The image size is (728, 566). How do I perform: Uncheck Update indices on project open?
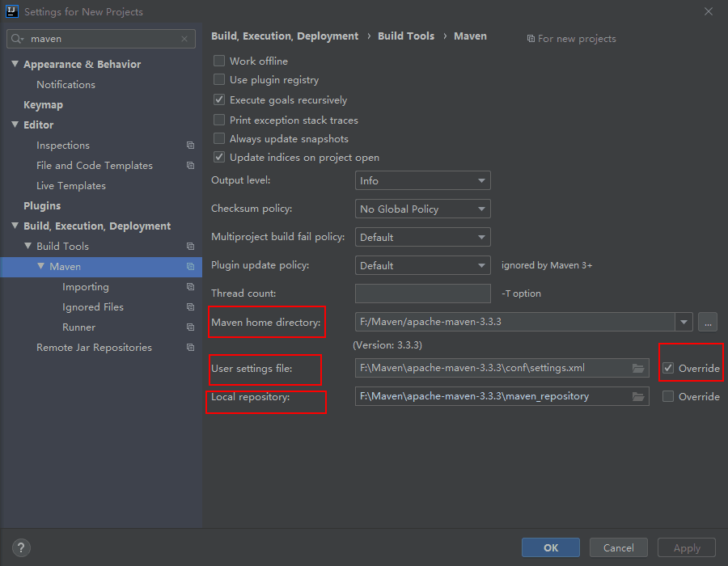coord(219,158)
